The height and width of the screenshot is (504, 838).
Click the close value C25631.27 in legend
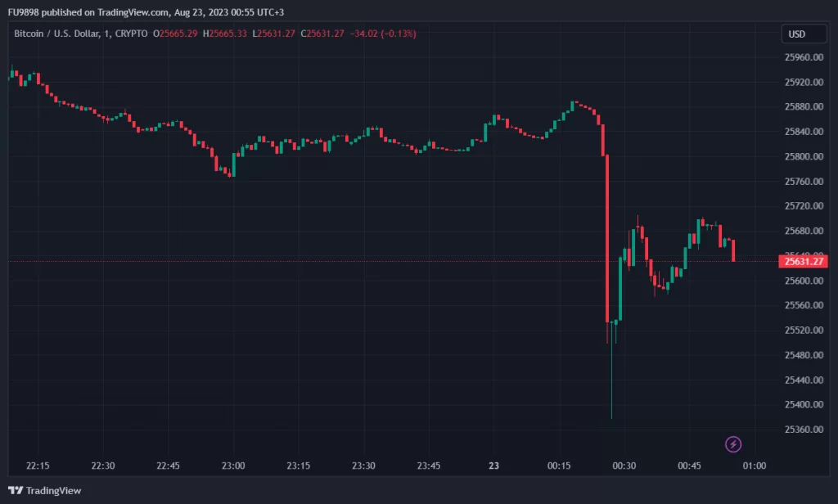pyautogui.click(x=323, y=34)
